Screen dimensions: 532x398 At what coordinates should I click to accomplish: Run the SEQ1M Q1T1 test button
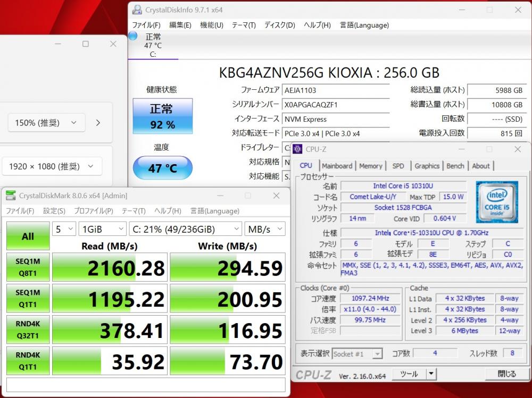tap(28, 298)
